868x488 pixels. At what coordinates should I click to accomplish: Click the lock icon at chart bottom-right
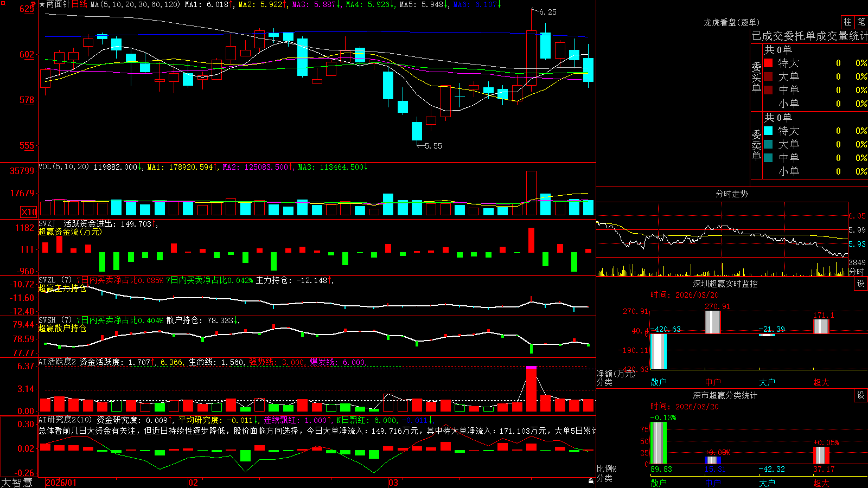point(591,481)
